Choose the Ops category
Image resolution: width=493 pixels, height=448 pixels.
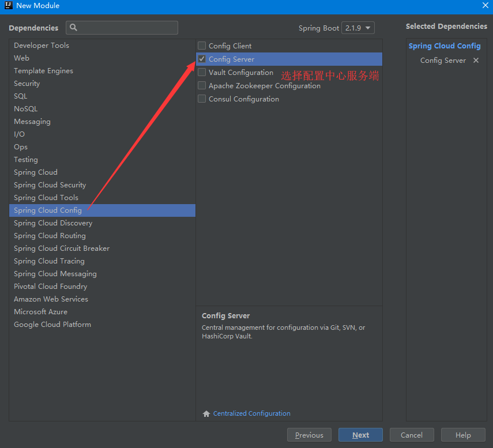102,147
